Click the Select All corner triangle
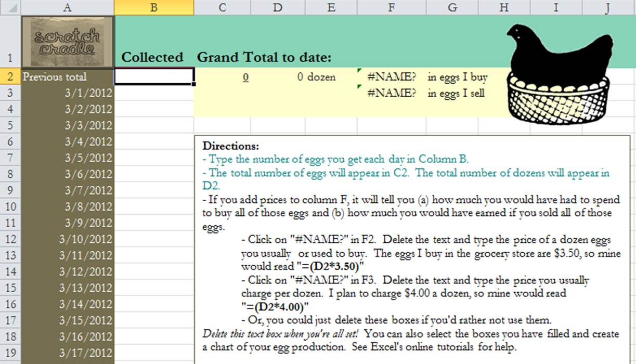The width and height of the screenshot is (636, 364). [x=10, y=7]
